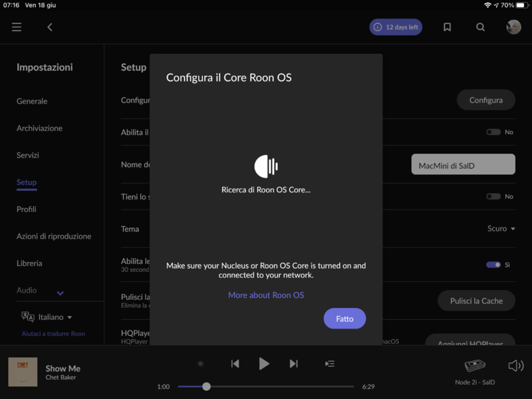Expand the sidebar chevron beside Audio
Screen dimensions: 532x399
[x=61, y=293]
